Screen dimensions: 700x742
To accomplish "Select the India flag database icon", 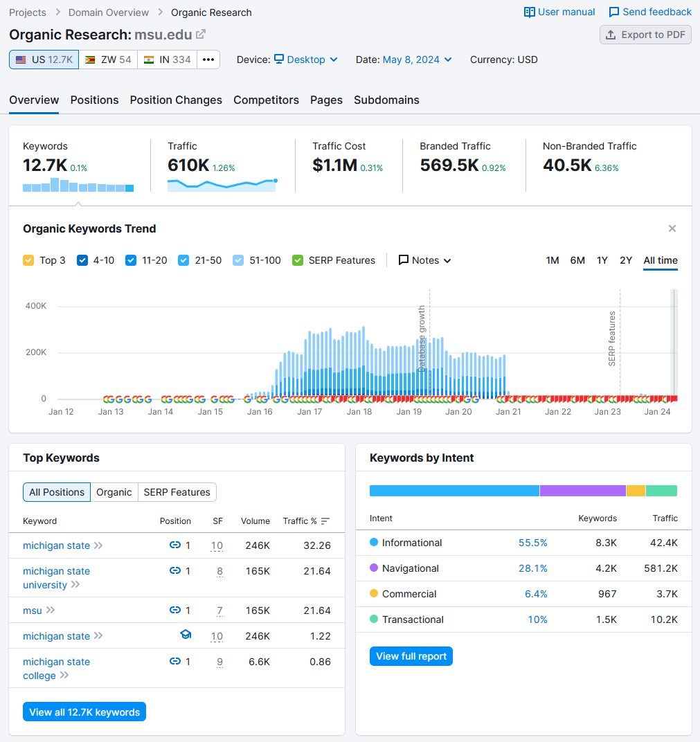I will coord(149,60).
